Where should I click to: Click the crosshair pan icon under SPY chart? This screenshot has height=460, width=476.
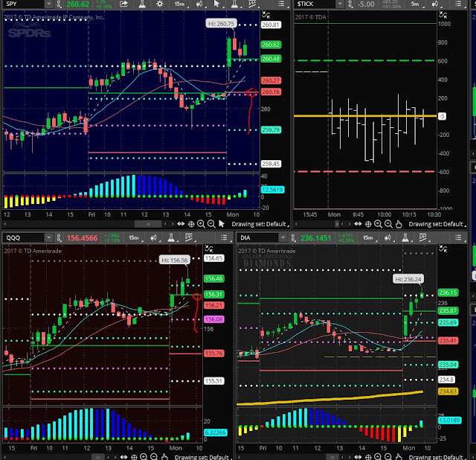[191, 224]
